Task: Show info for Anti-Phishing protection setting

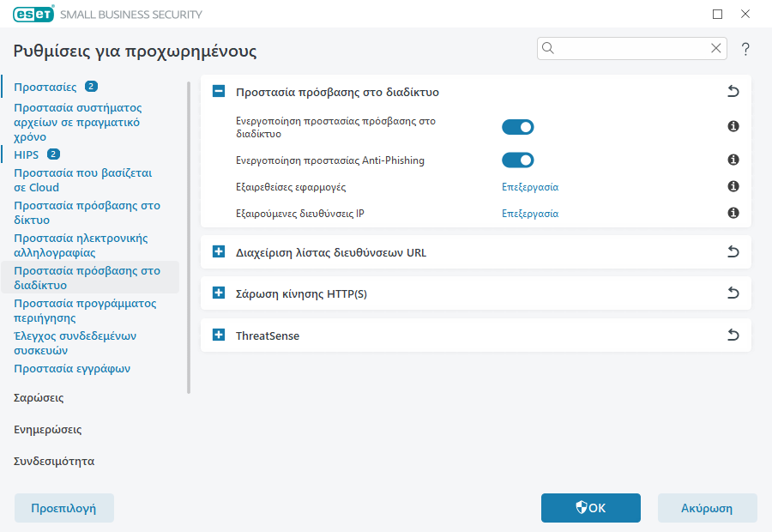Action: pyautogui.click(x=733, y=160)
